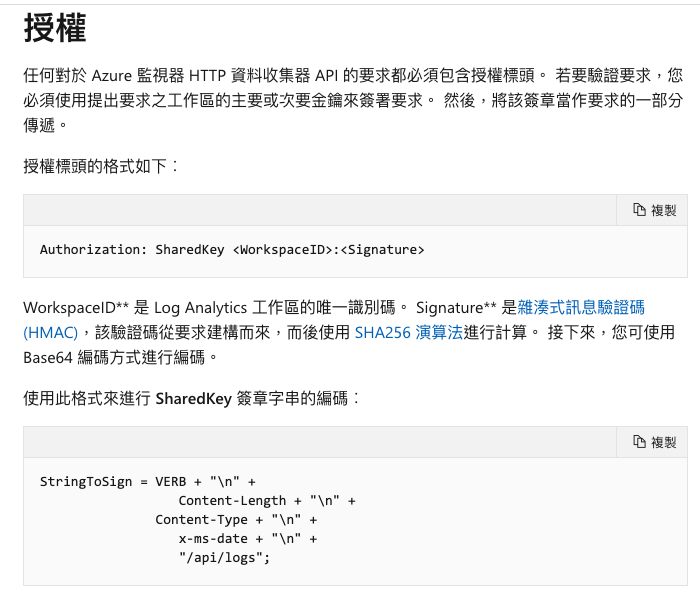Click the VERB keyword in the code
Screen dimensions: 700x591
tap(171, 482)
